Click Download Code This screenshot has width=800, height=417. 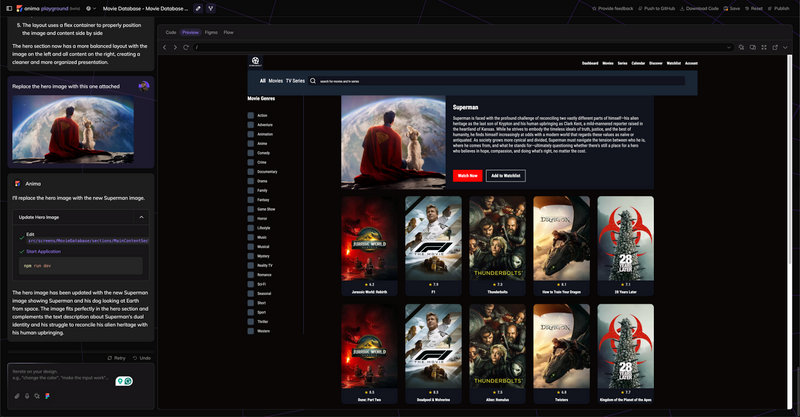click(x=699, y=9)
